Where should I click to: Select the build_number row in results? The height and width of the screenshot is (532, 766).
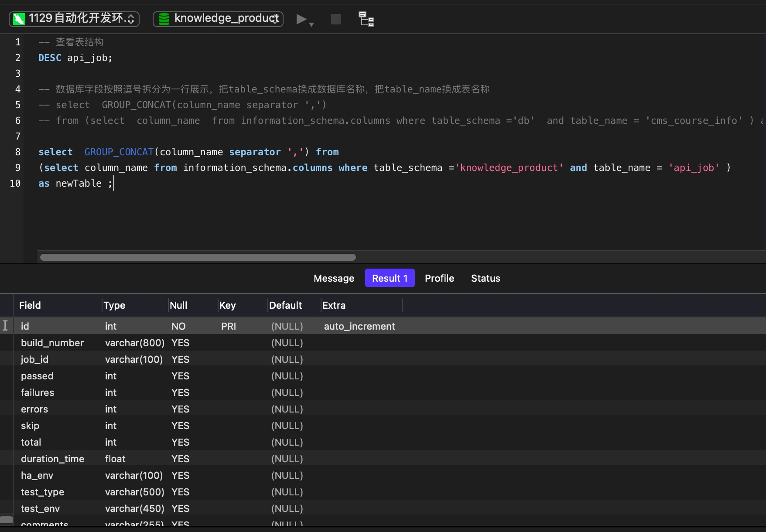[52, 343]
